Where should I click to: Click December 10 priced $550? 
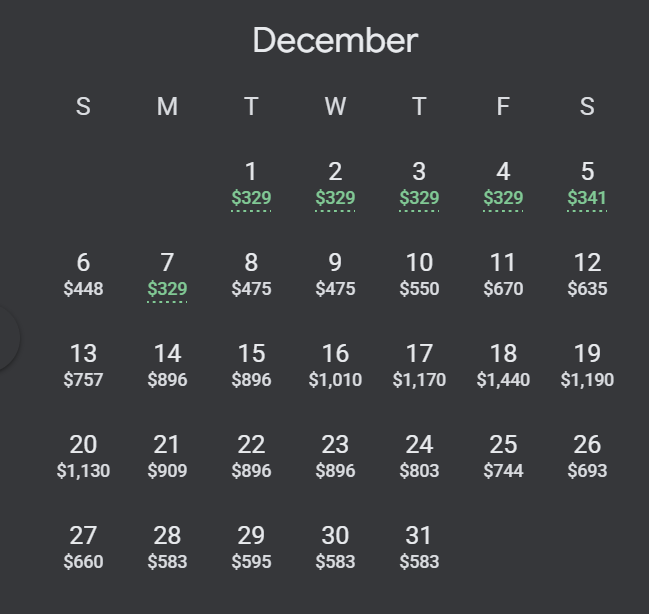[x=419, y=276]
